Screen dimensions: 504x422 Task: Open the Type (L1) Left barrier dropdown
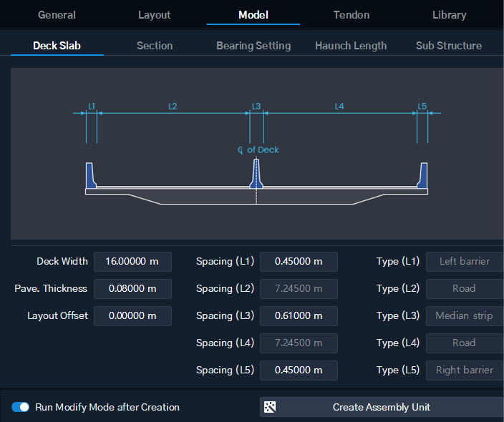pyautogui.click(x=465, y=261)
